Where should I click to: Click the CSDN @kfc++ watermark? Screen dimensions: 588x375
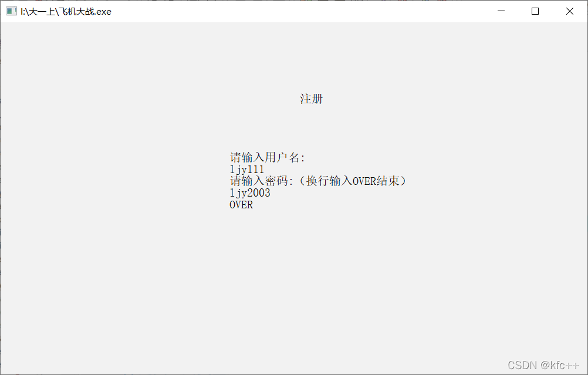[543, 365]
